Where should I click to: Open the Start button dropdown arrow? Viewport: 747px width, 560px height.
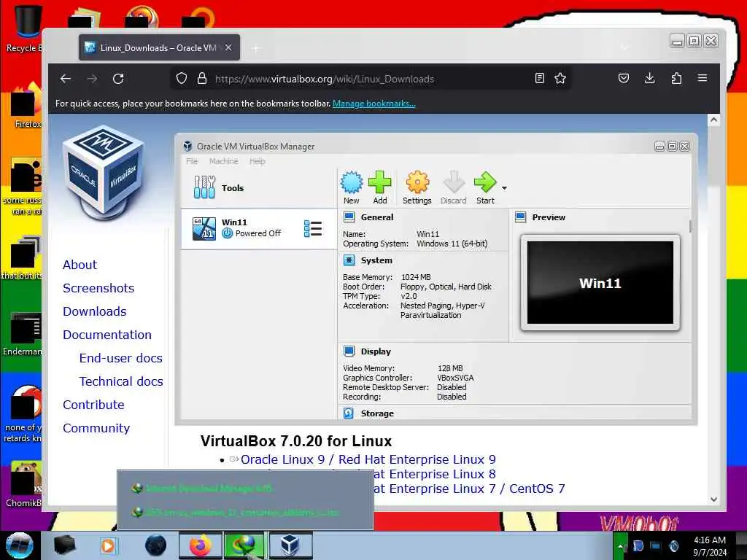pyautogui.click(x=504, y=188)
